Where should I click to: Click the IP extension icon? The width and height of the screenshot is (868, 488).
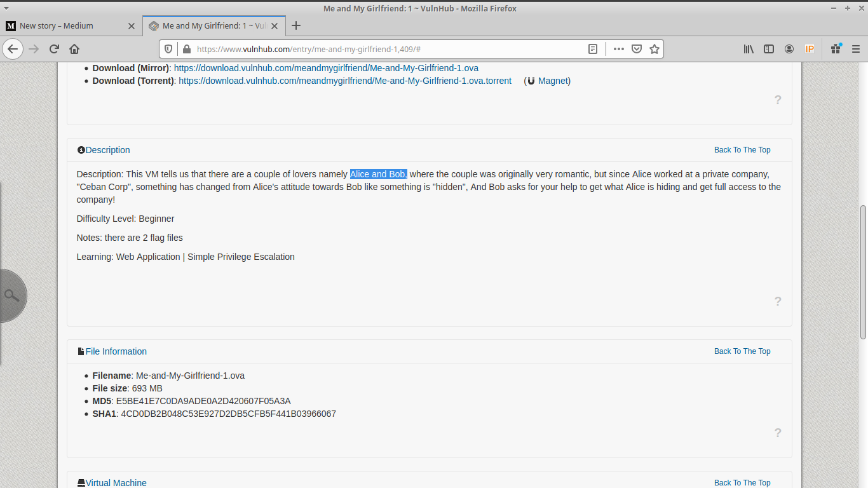[810, 49]
